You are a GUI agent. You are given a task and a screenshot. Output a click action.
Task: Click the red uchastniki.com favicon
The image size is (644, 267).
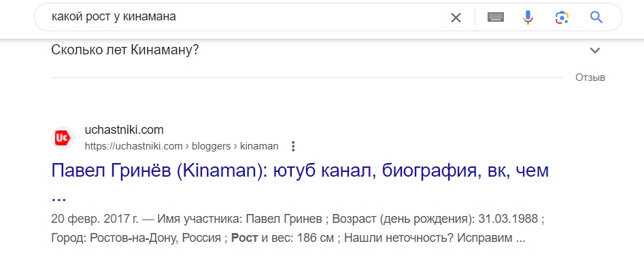tap(63, 138)
